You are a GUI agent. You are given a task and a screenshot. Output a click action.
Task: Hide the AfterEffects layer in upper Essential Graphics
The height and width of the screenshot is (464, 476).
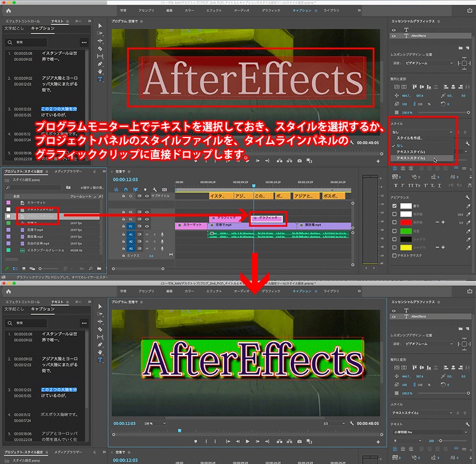point(394,36)
